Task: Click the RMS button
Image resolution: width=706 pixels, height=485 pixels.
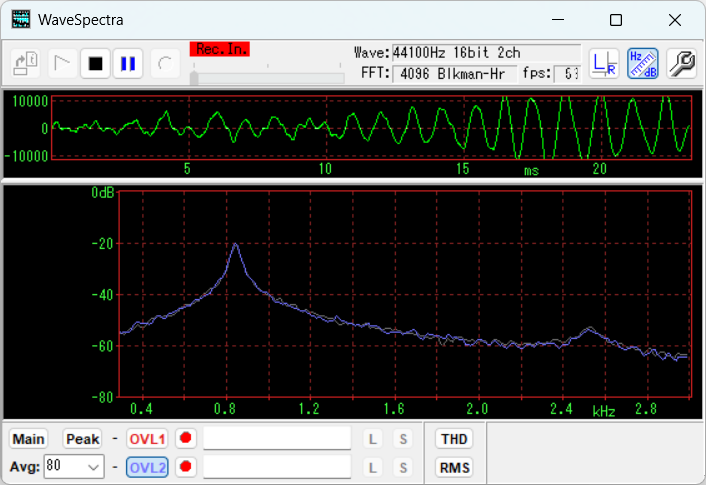Action: [454, 467]
